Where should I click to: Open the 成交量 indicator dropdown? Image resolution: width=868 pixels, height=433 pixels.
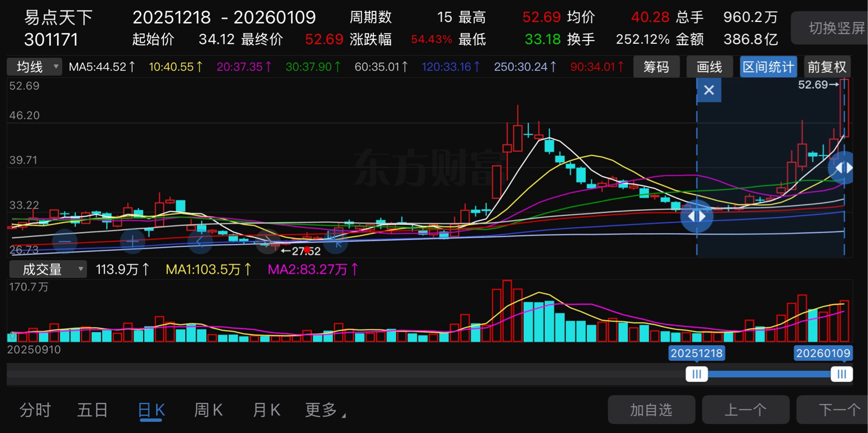coord(47,269)
